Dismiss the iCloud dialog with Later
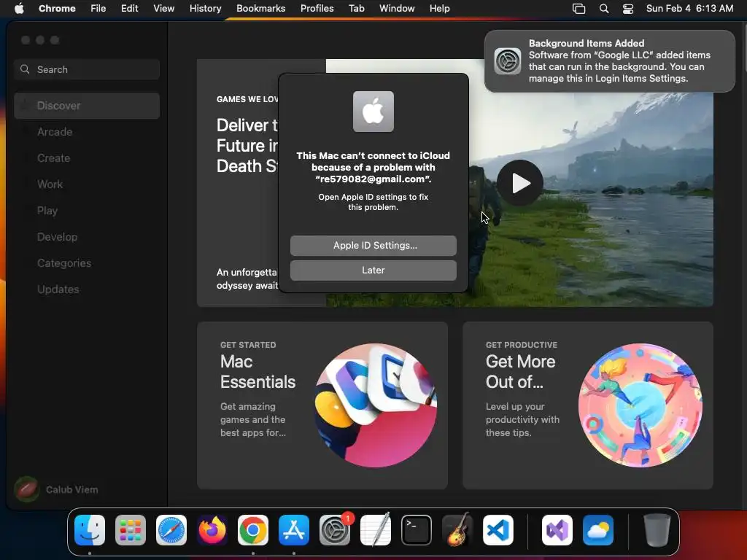The height and width of the screenshot is (560, 747). coord(373,270)
